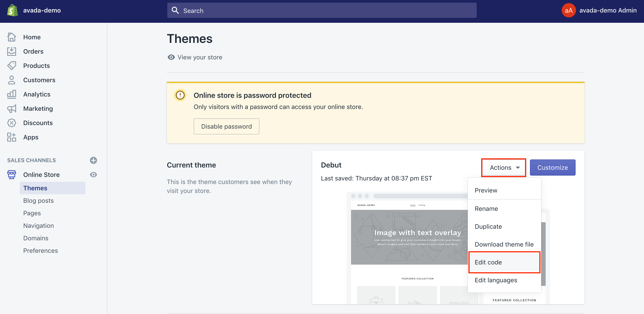Click Customize button for Debut theme
The image size is (644, 314).
(x=552, y=167)
